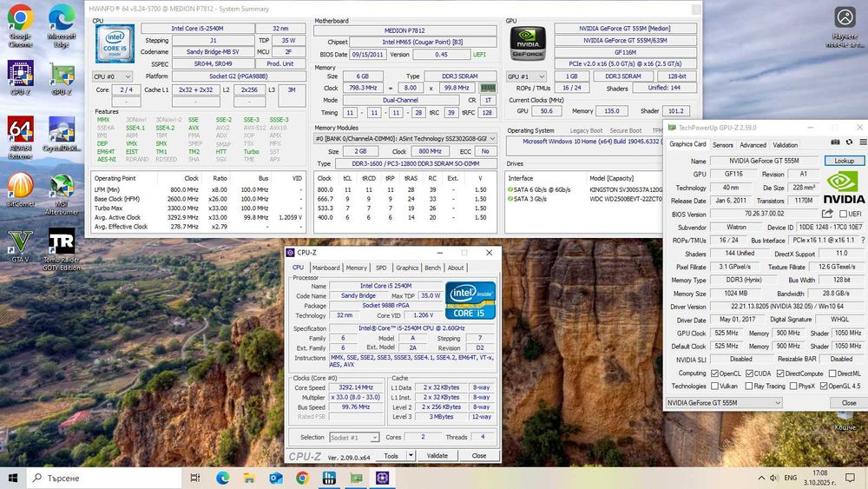The height and width of the screenshot is (489, 868).
Task: Toggle the OpenGL 4.5 checkbox
Action: pyautogui.click(x=824, y=386)
